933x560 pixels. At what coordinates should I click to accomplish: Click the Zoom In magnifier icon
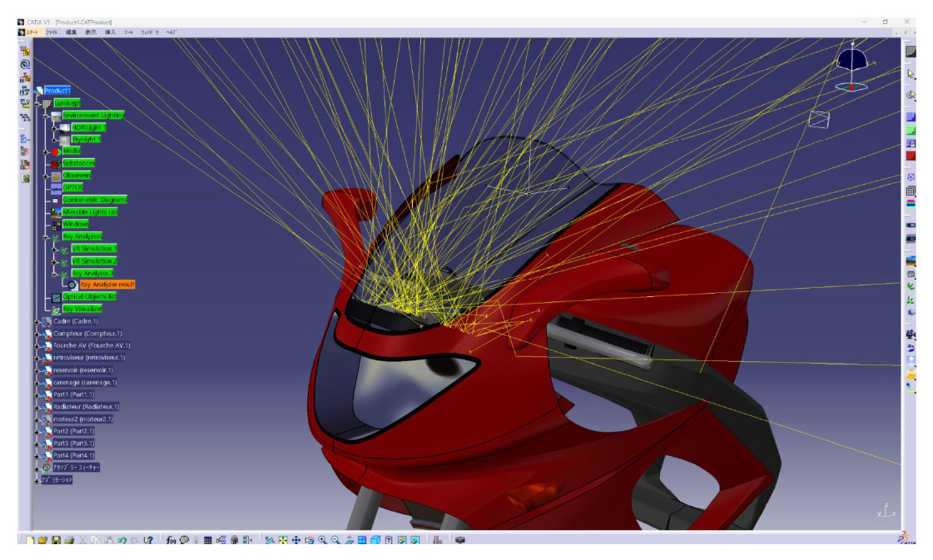click(322, 540)
